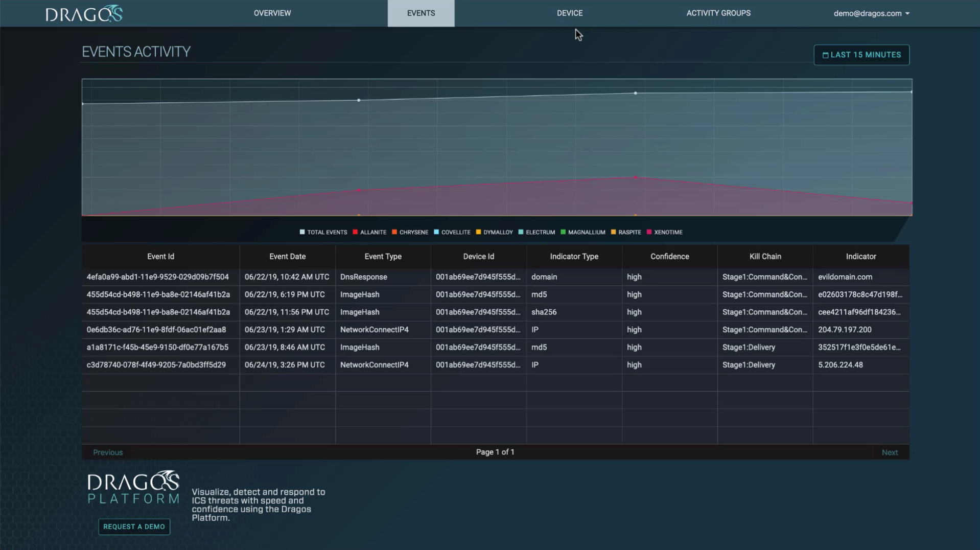Click the date 06/22/19, 11:56 PM UTC

coord(287,312)
